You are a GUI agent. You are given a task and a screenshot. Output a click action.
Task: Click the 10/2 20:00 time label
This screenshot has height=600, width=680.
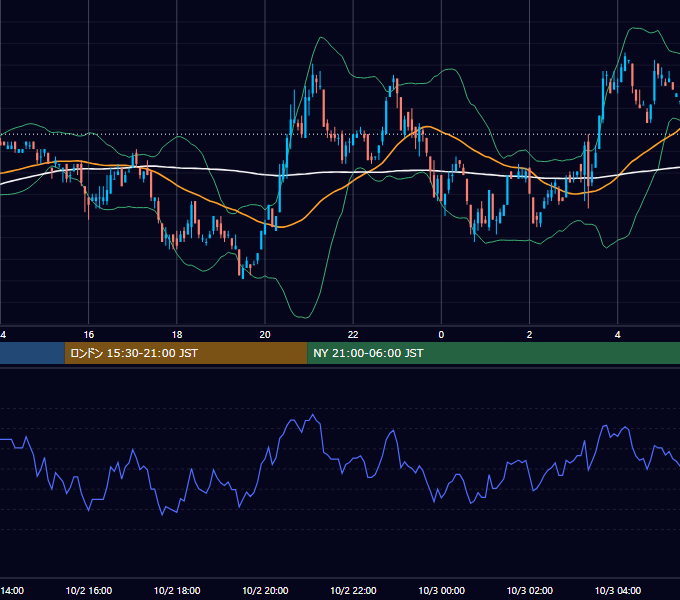coord(265,590)
